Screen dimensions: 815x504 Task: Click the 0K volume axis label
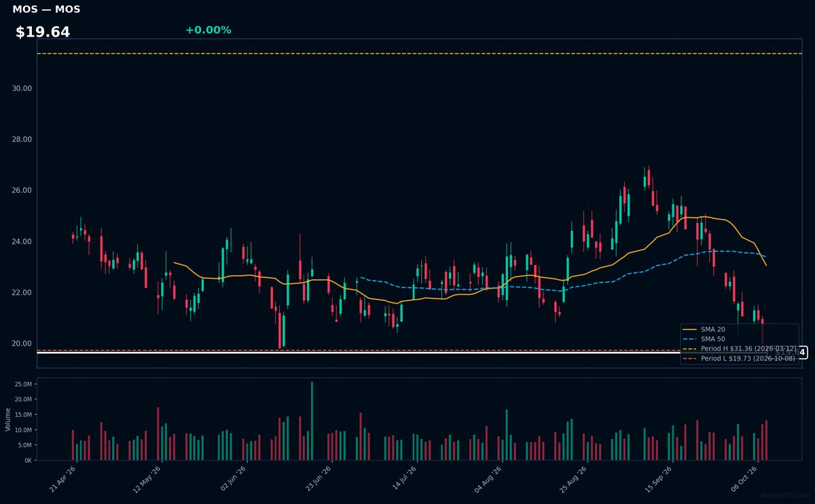(28, 460)
